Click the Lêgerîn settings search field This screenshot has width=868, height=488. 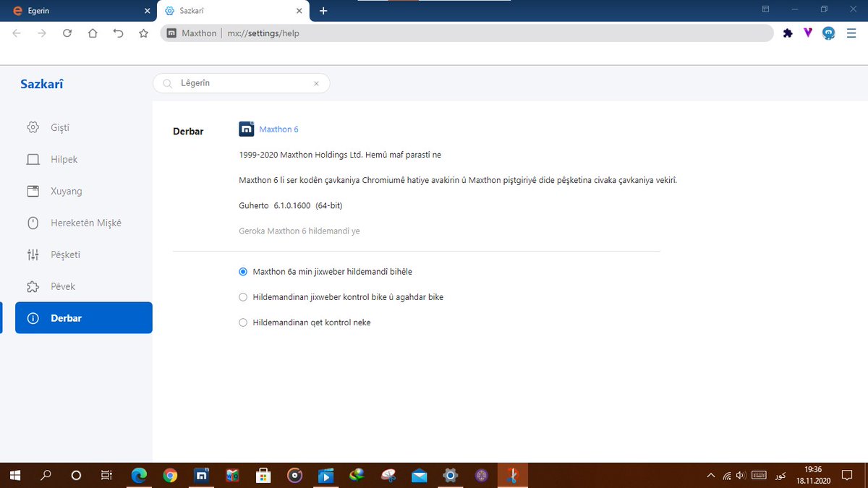(x=241, y=83)
